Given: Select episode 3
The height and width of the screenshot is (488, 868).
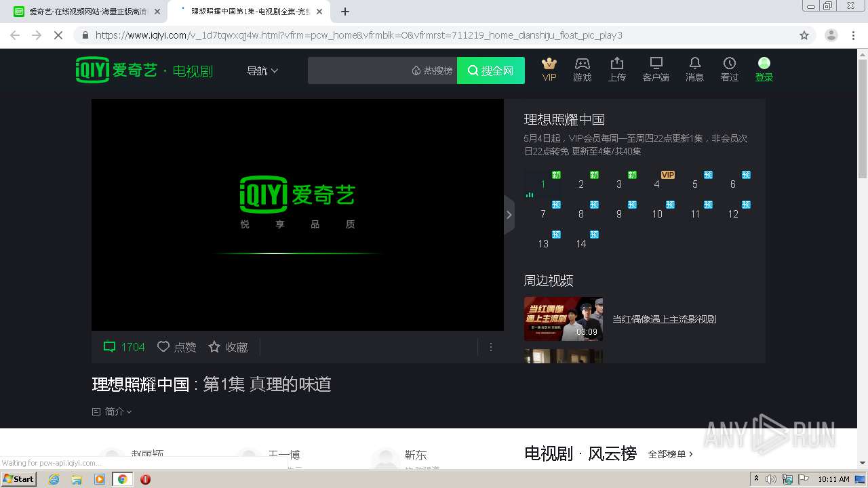Looking at the screenshot, I should click(619, 183).
